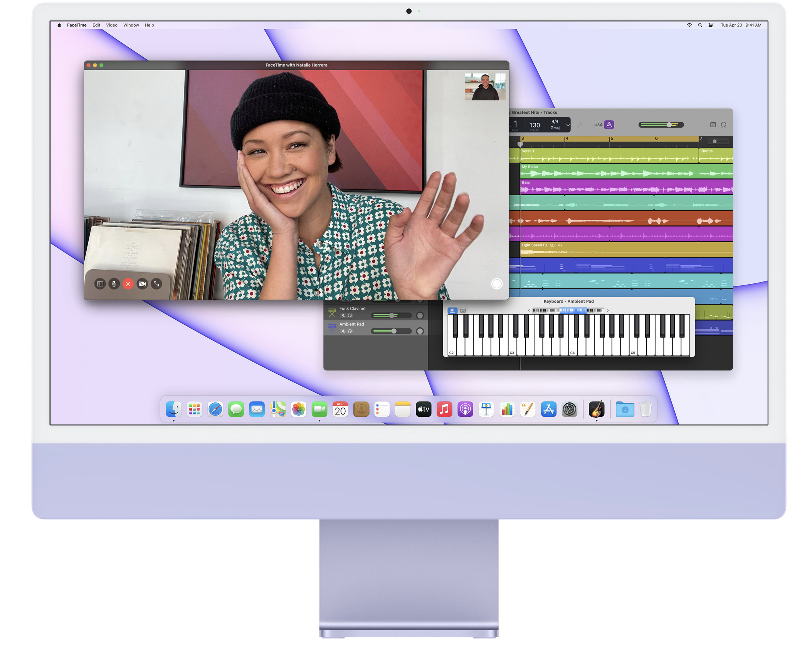Expand the LCD display mode dropdown arrow

(567, 125)
